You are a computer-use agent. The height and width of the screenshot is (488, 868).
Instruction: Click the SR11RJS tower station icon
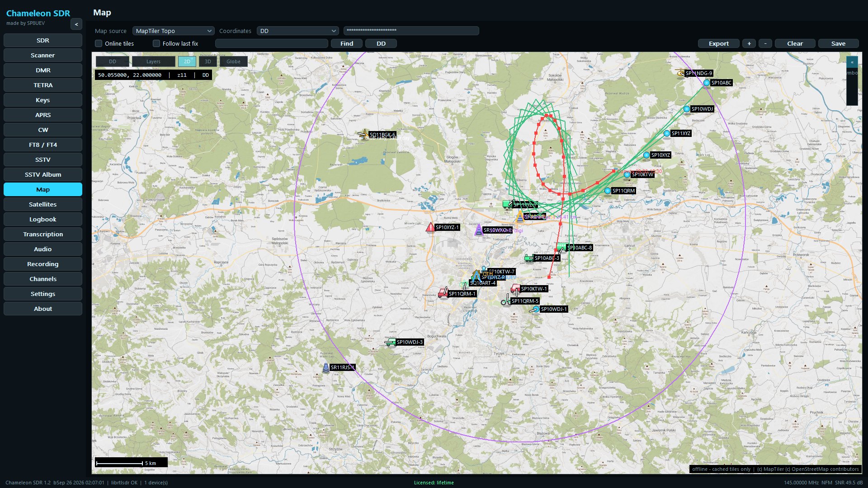326,367
